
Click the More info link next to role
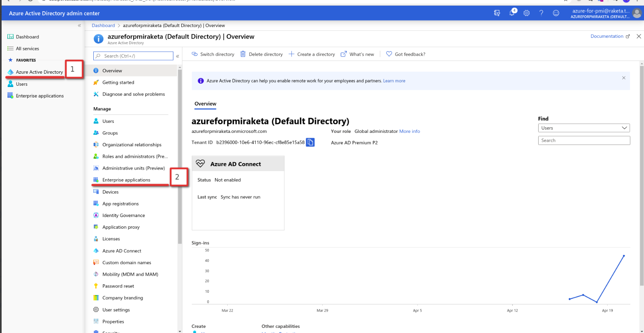coord(409,131)
